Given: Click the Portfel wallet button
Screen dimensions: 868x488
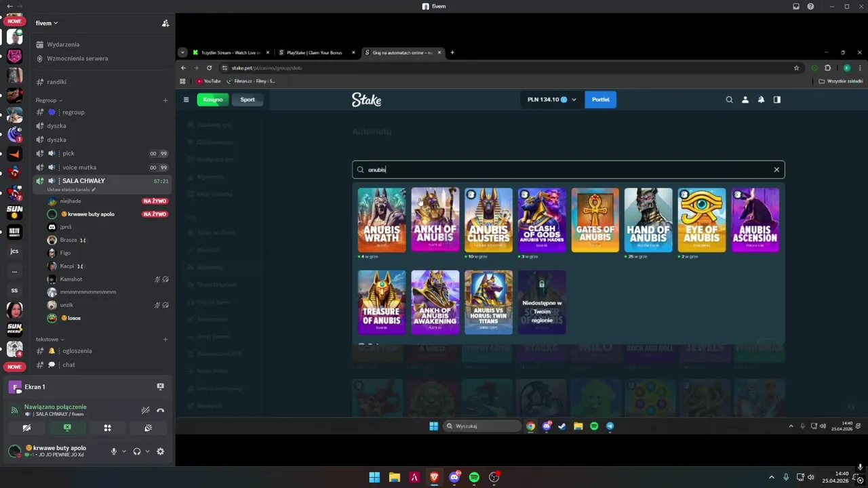Looking at the screenshot, I should click(600, 100).
